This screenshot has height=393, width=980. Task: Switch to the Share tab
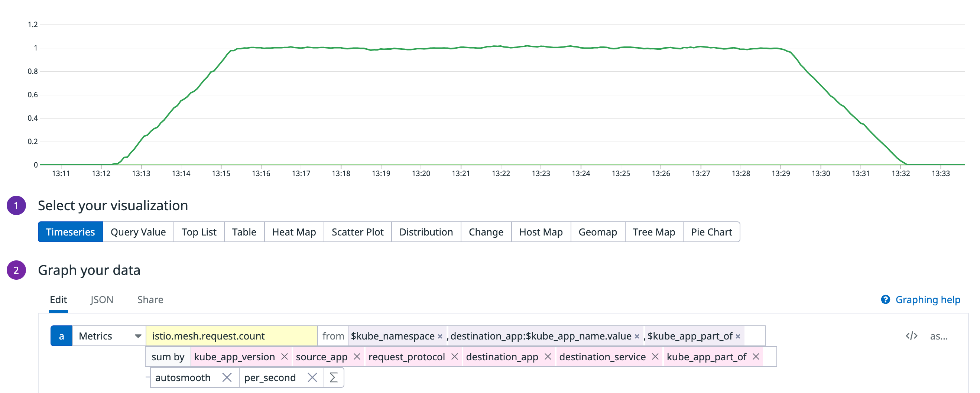(150, 300)
